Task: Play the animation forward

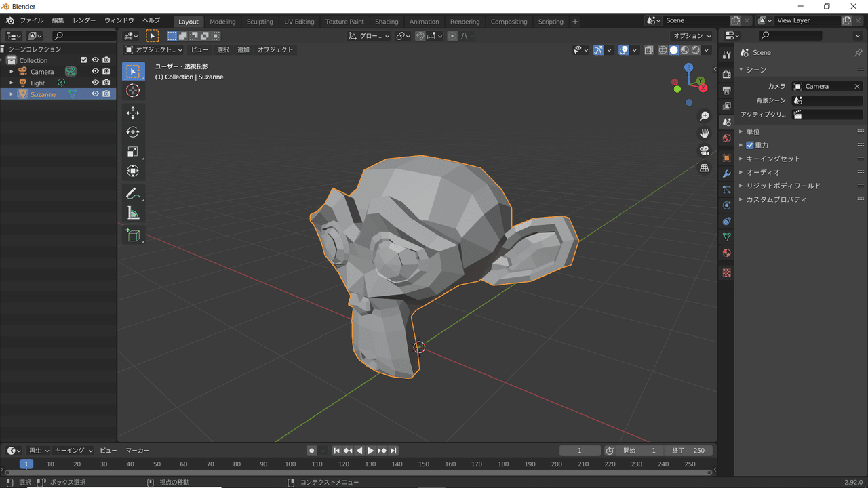Action: point(370,451)
